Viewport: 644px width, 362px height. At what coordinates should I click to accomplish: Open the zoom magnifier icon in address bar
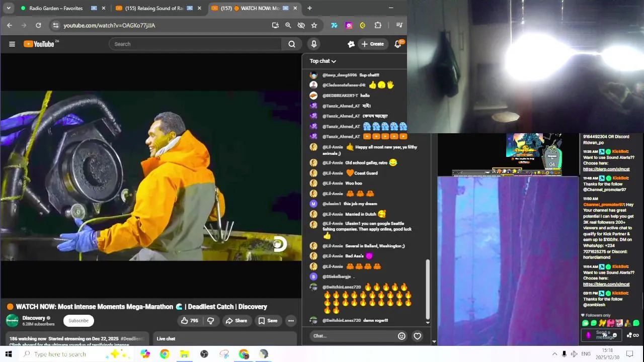point(288,25)
